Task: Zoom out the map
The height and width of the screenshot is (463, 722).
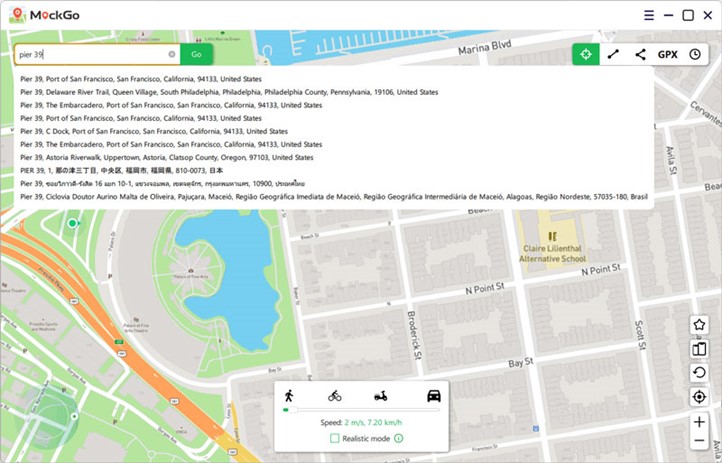Action: [x=699, y=440]
